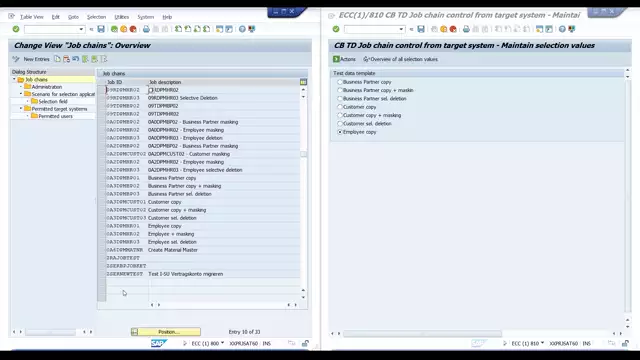This screenshot has width=640, height=360.
Task: Select Business Partner sel. deletion radio button
Action: (340, 99)
